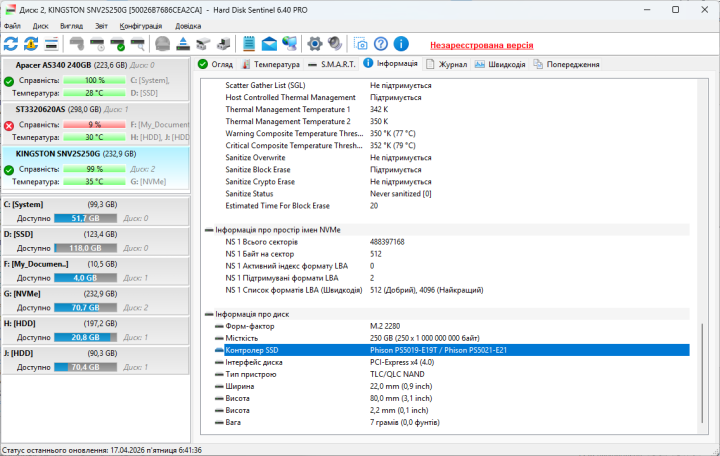
Task: Open the gear configuration toolbar icon
Action: click(315, 44)
